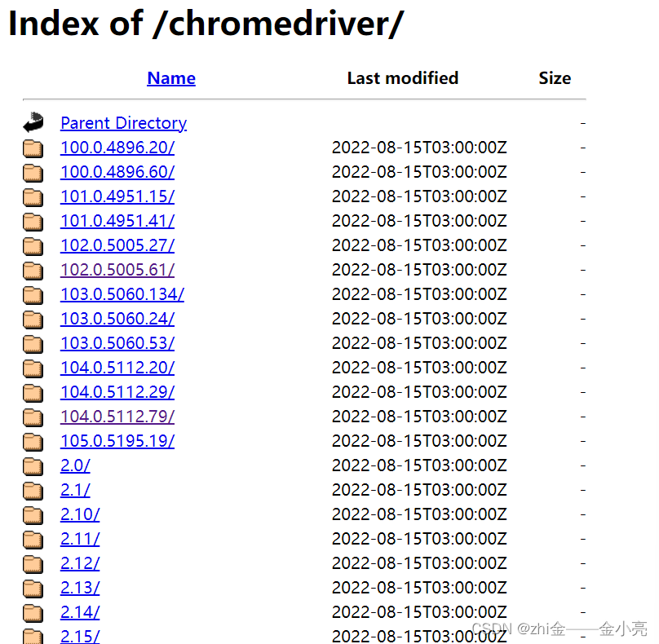Open the 2.10/ directory link
This screenshot has width=659, height=644.
(x=80, y=514)
